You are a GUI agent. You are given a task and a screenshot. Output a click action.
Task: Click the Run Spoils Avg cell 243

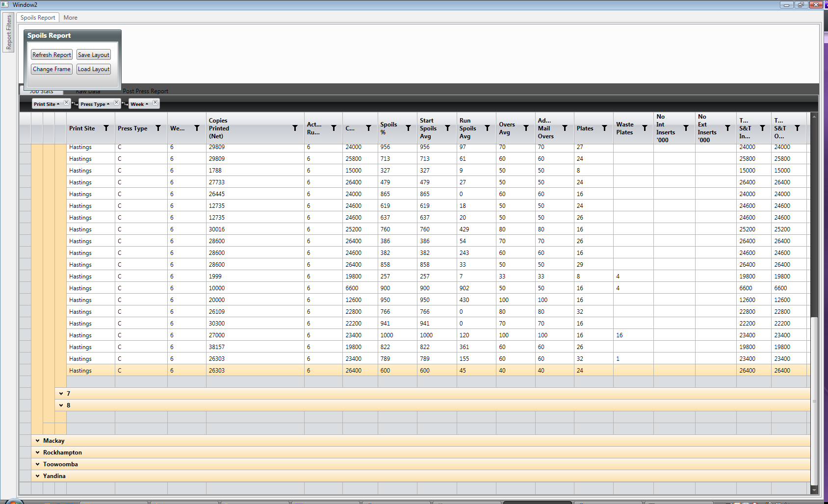click(476, 253)
